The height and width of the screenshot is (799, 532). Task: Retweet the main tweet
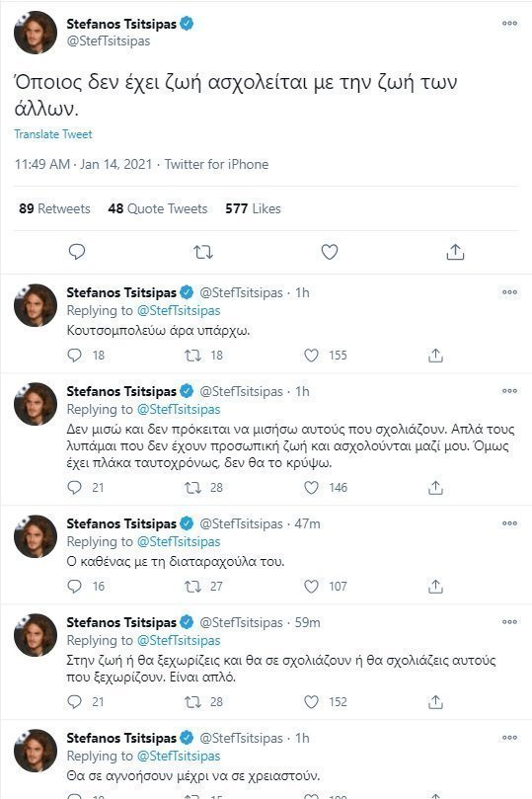tap(203, 252)
